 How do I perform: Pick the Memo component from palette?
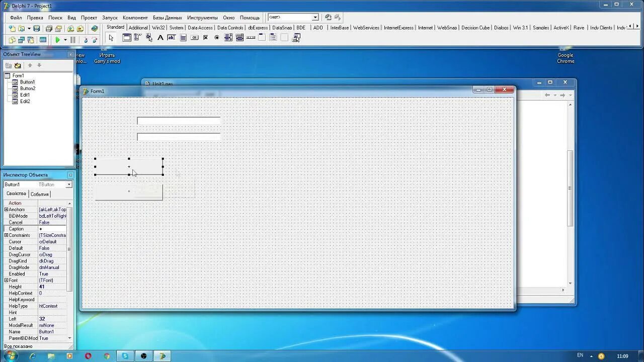pos(183,38)
